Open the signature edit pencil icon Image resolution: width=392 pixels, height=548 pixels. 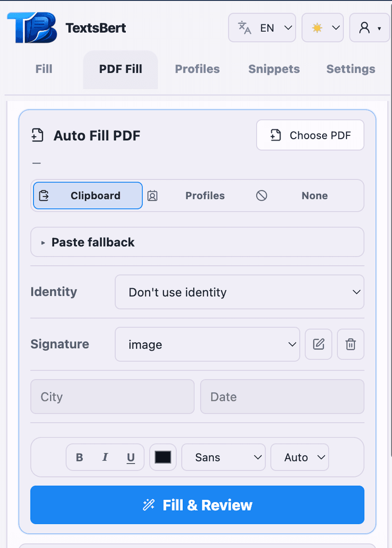click(318, 344)
